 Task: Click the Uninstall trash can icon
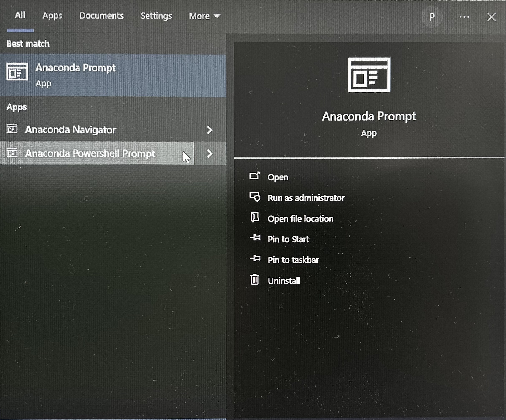coord(255,279)
